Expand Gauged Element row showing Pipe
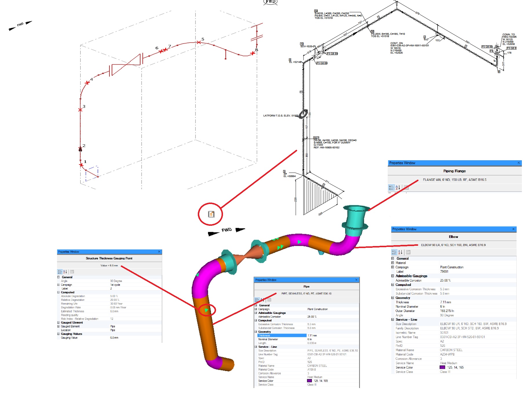 pyautogui.click(x=58, y=326)
